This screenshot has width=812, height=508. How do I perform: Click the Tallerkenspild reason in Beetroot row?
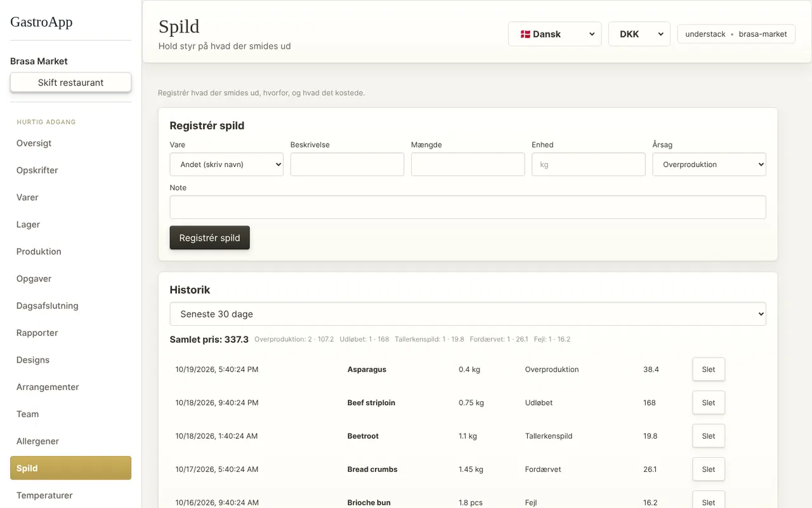pos(549,436)
